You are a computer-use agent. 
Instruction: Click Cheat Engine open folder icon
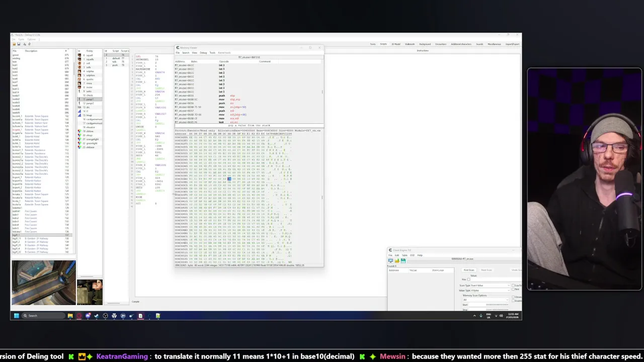tap(397, 260)
